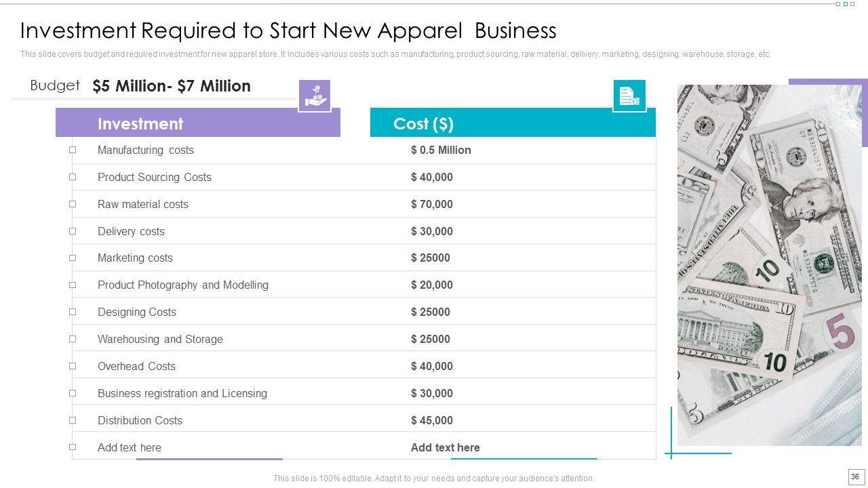Image resolution: width=868 pixels, height=488 pixels.
Task: Click the teal invoice document icon
Action: coord(629,96)
